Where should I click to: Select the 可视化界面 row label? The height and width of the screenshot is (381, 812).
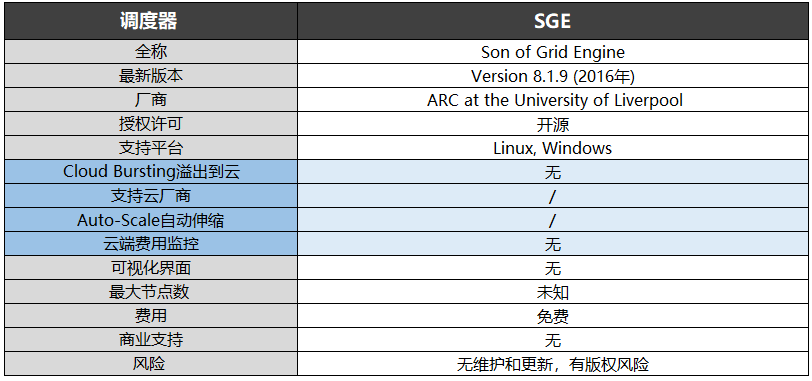tap(151, 268)
